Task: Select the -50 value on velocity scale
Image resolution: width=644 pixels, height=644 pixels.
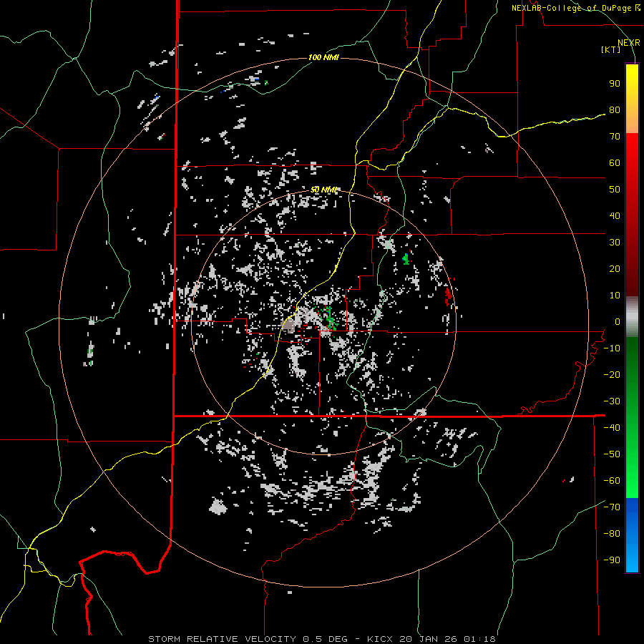Action: [x=612, y=454]
